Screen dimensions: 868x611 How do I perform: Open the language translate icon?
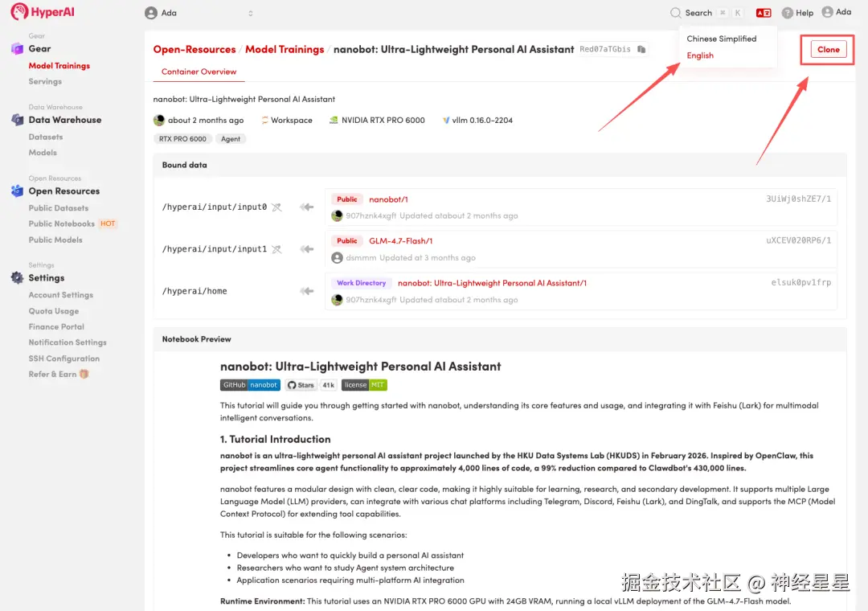(764, 13)
